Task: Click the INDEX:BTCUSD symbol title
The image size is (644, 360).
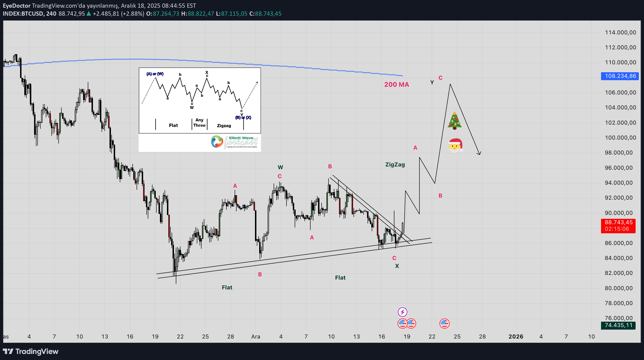Action: (x=23, y=14)
